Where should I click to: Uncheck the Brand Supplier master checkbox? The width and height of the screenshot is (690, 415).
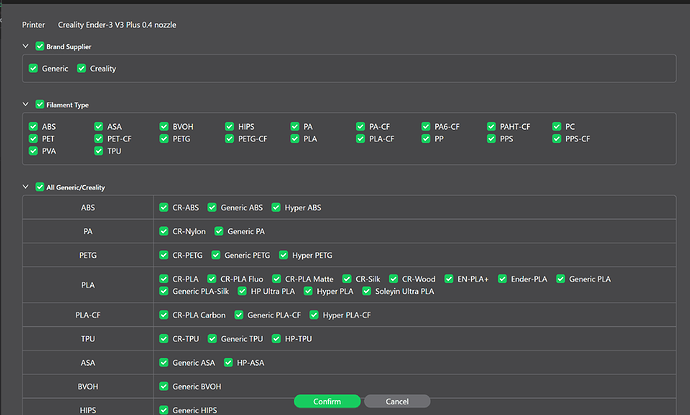[40, 46]
